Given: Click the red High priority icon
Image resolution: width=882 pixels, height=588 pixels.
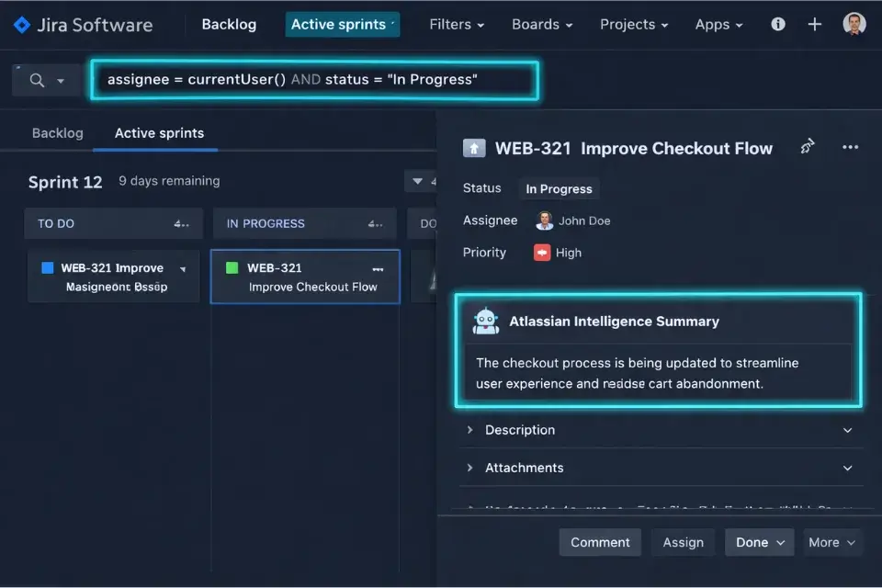Looking at the screenshot, I should coord(542,253).
